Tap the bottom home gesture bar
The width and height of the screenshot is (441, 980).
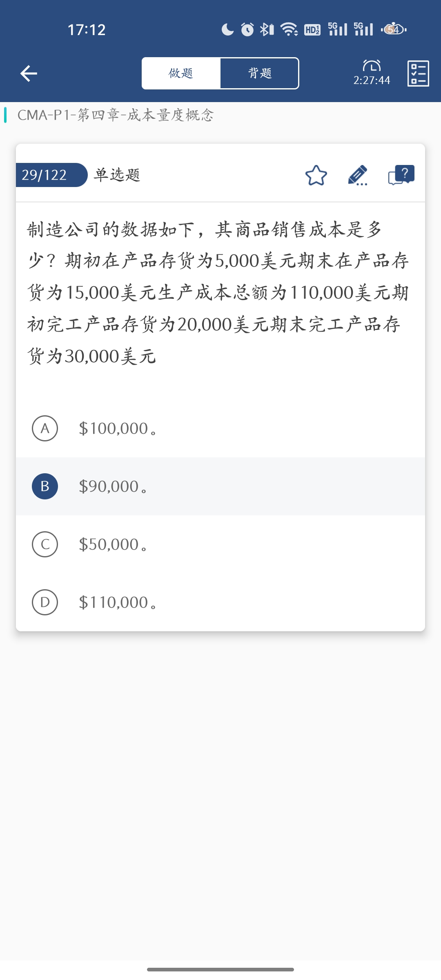click(x=220, y=969)
